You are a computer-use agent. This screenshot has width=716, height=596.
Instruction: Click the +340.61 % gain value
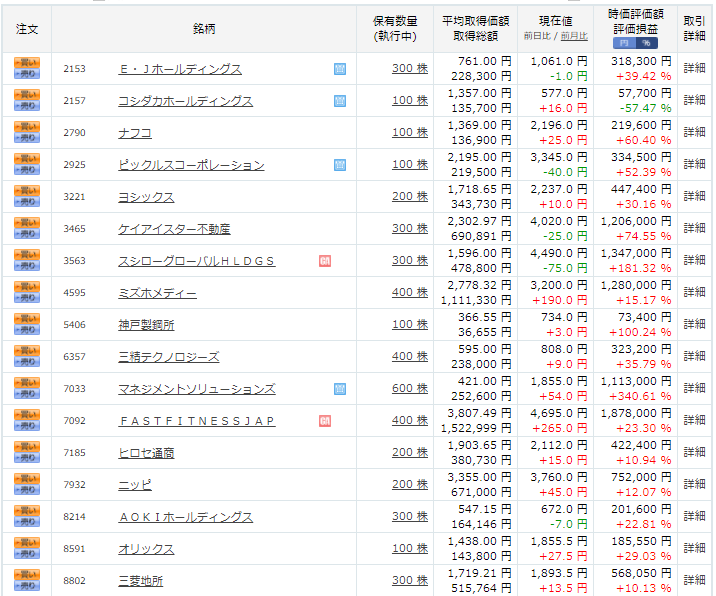[x=640, y=396]
